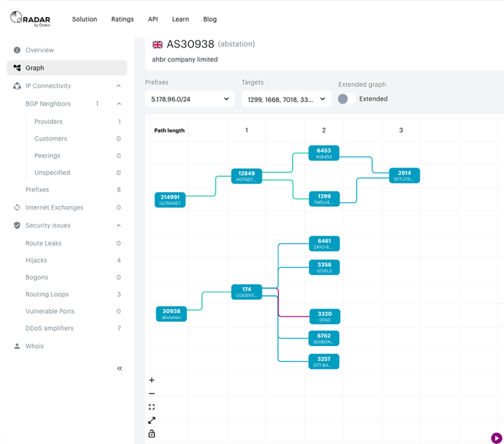Select Hijacks in the sidebar
This screenshot has height=444, width=504.
click(x=37, y=260)
